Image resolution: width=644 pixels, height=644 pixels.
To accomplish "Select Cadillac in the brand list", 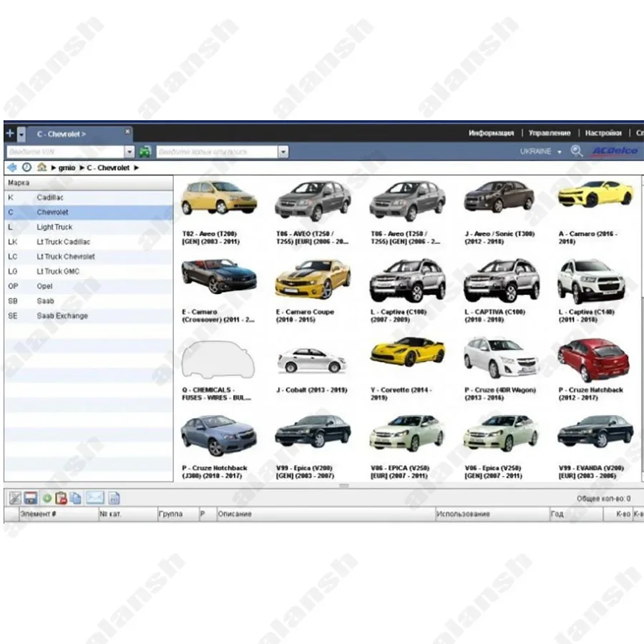I will pyautogui.click(x=88, y=197).
